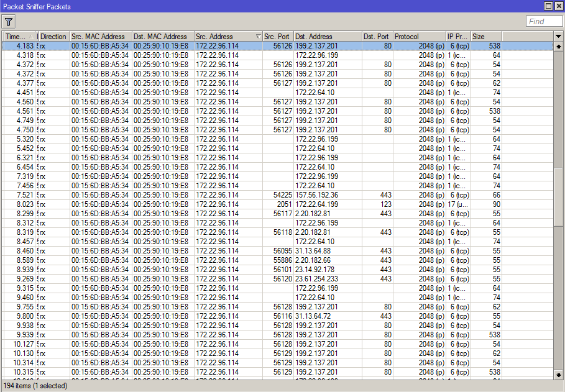Open the column chooser dropdown arrow
This screenshot has height=392, width=565.
pyautogui.click(x=558, y=37)
